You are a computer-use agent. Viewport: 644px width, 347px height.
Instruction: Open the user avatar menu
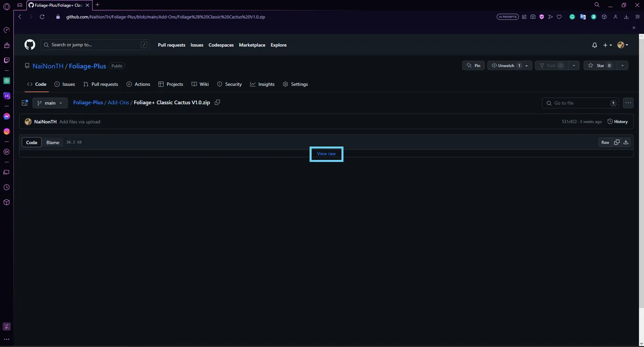point(623,45)
